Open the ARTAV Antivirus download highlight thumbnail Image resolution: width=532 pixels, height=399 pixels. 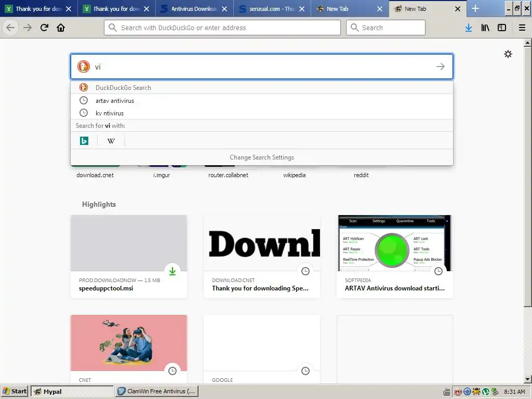(x=395, y=243)
